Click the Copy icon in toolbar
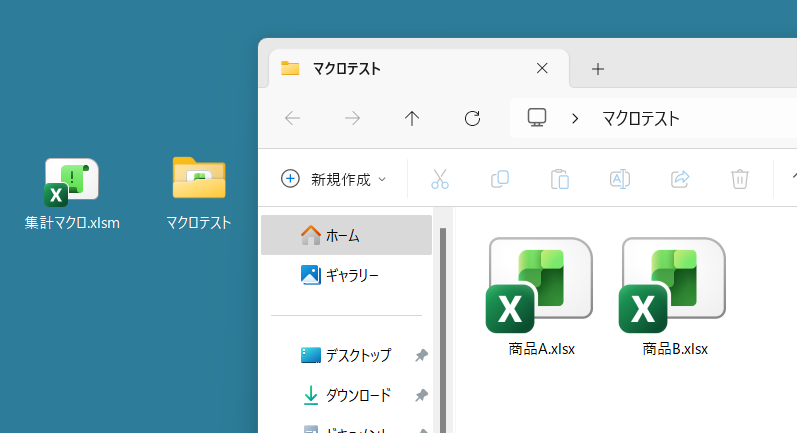The height and width of the screenshot is (433, 797). (x=500, y=179)
